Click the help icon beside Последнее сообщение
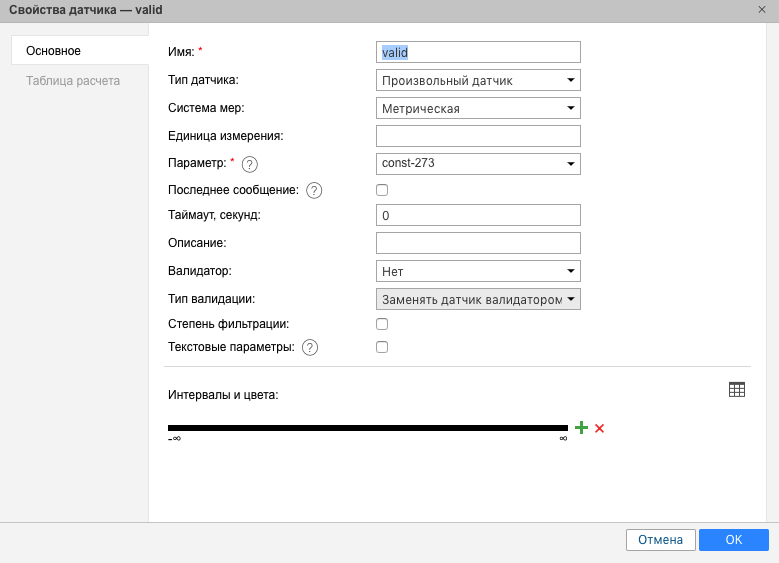This screenshot has height=563, width=779. click(314, 190)
